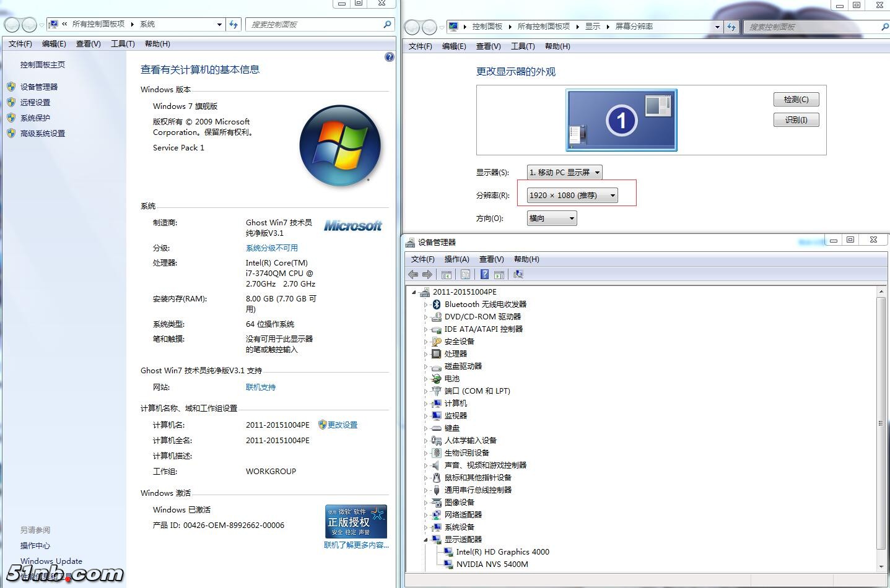Screen dimensions: 890x588
Task: Click the Properties icon in Device Manager toolbar
Action: point(465,274)
